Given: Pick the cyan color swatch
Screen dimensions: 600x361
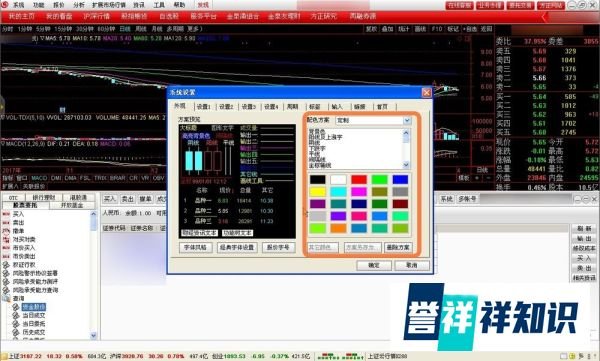Looking at the screenshot, I should tap(338, 191).
